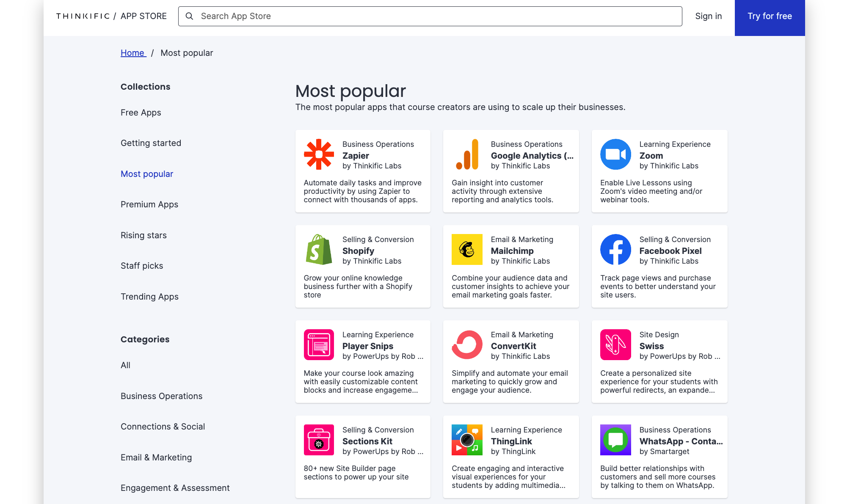Open the Zapier app title
Viewport: 847px width, 504px height.
click(356, 156)
